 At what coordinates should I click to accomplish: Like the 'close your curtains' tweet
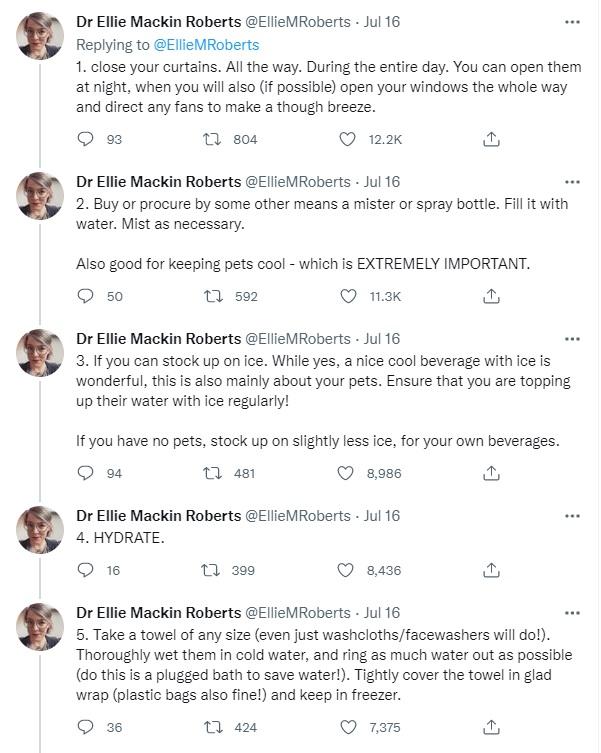(x=347, y=140)
